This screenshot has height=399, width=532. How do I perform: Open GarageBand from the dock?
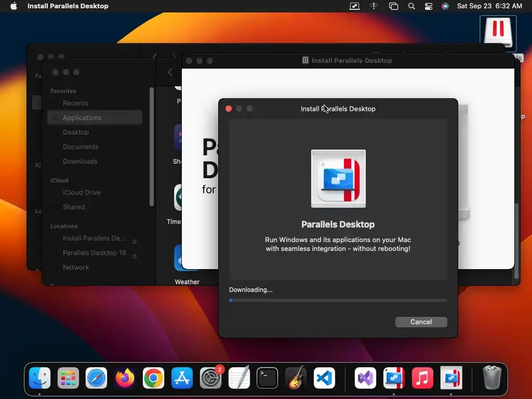[296, 378]
